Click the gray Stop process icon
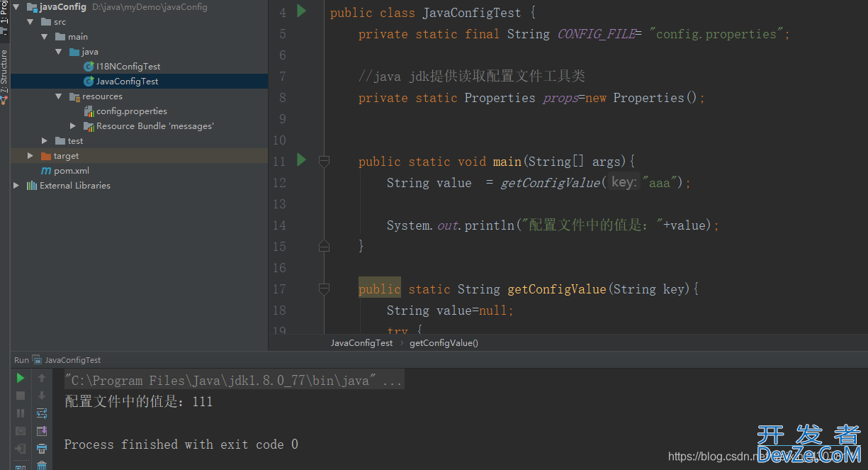Viewport: 868px width, 470px height. coord(21,396)
